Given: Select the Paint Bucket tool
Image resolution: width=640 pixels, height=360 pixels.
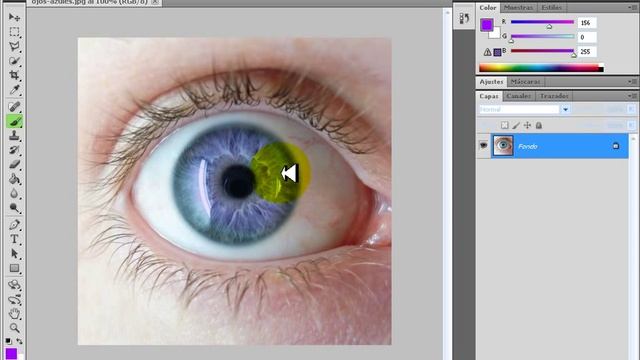Looking at the screenshot, I should coord(14,179).
